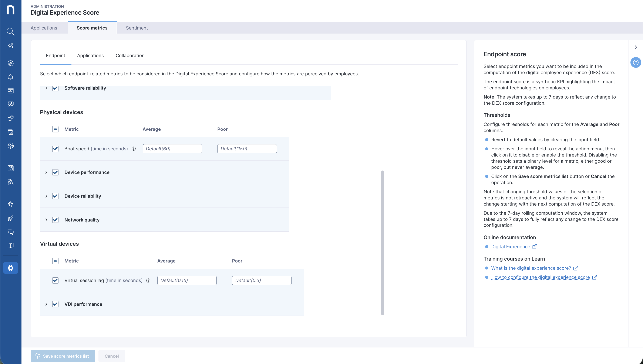
Task: Open the administration gear icon
Action: click(10, 268)
